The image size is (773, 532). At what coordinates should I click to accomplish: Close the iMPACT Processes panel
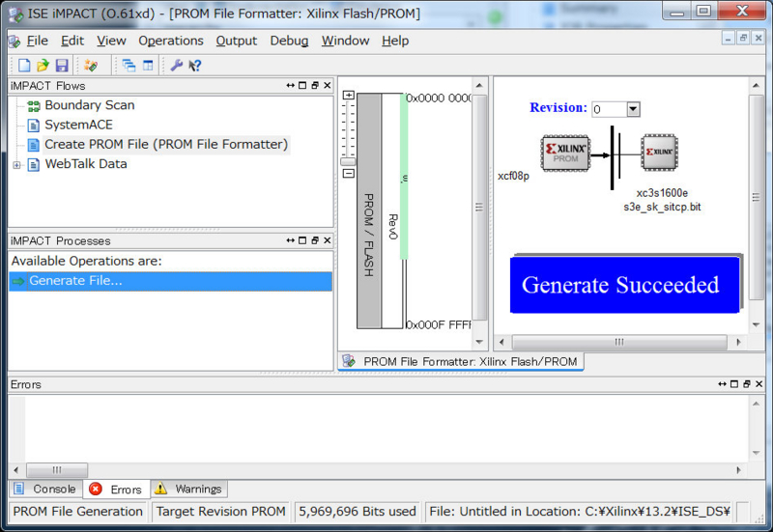pyautogui.click(x=328, y=240)
